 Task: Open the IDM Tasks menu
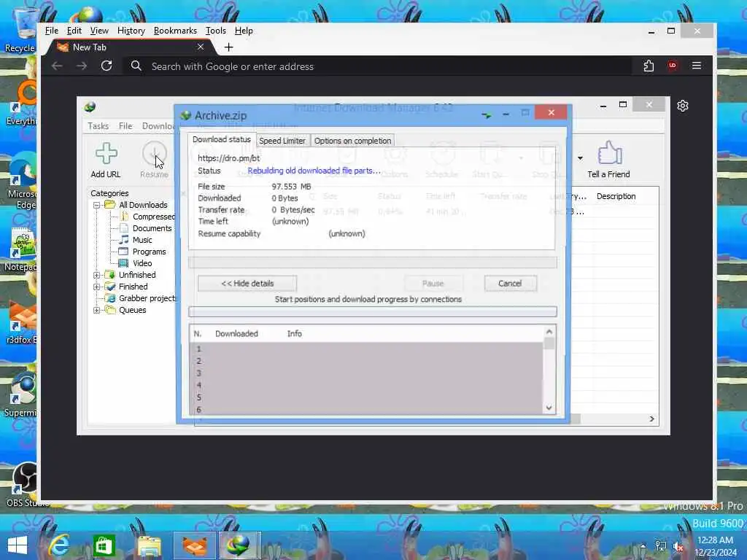[98, 125]
